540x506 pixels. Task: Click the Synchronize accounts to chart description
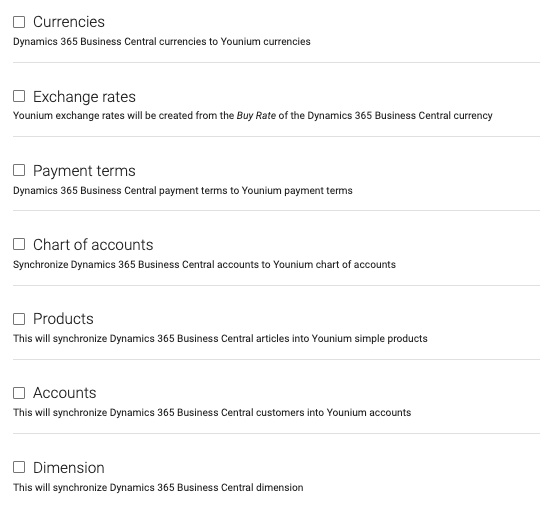click(x=205, y=265)
